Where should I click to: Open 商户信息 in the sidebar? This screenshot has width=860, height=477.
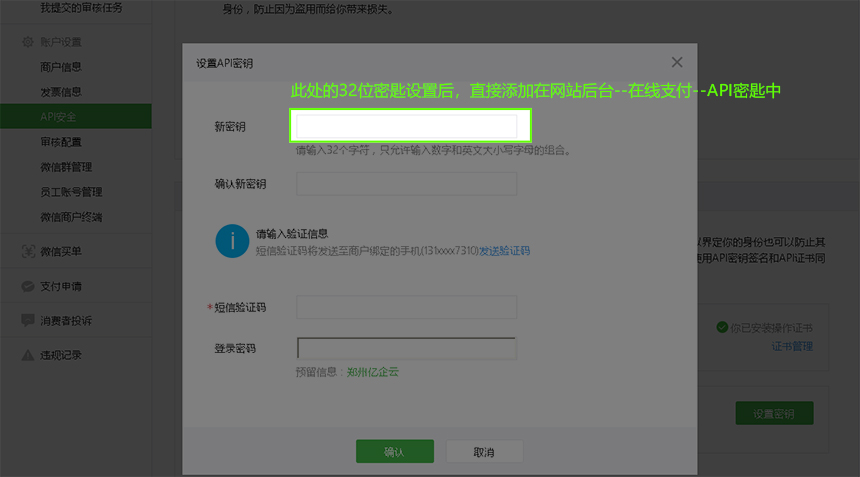(61, 67)
